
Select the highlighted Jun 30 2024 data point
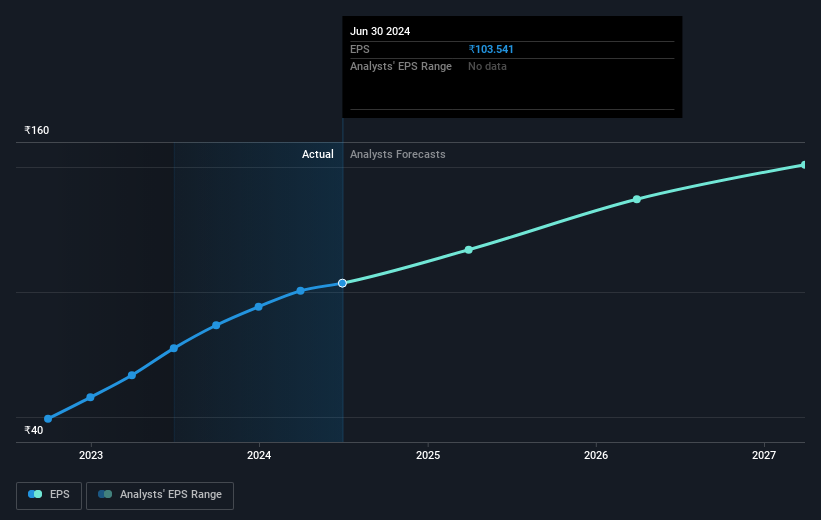coord(342,283)
